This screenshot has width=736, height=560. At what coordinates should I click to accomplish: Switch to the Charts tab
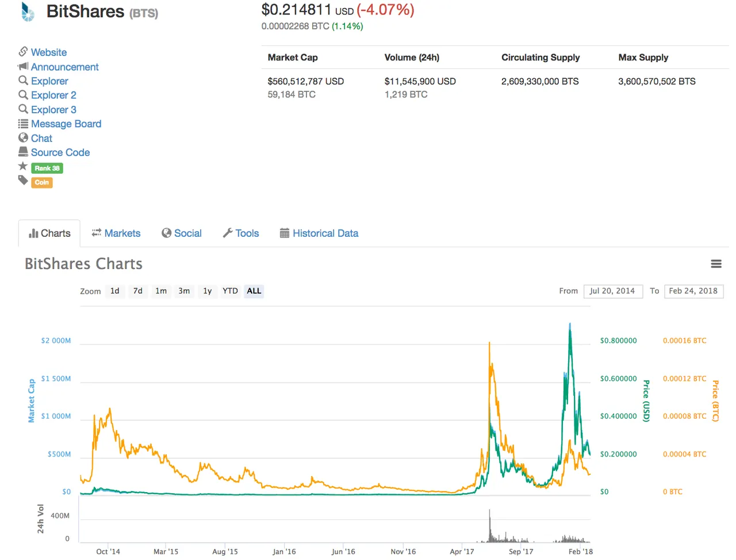(x=49, y=233)
